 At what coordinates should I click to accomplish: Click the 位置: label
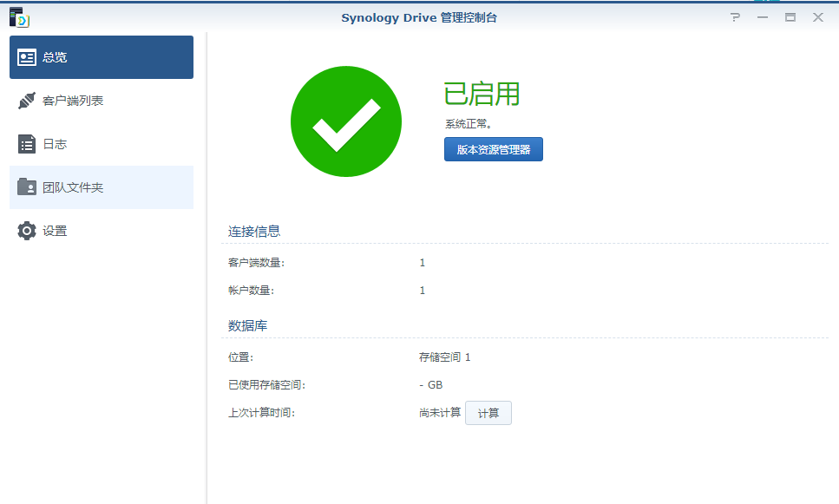(241, 357)
